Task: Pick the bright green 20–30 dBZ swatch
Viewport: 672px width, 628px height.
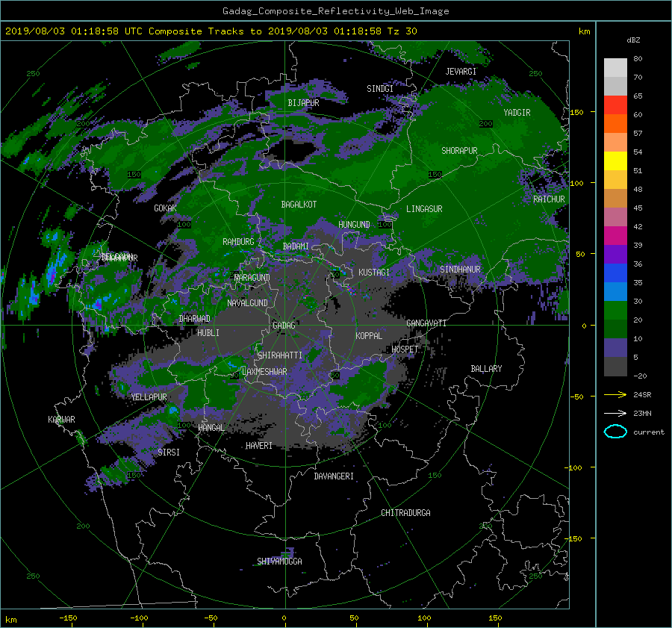Action: click(x=615, y=310)
